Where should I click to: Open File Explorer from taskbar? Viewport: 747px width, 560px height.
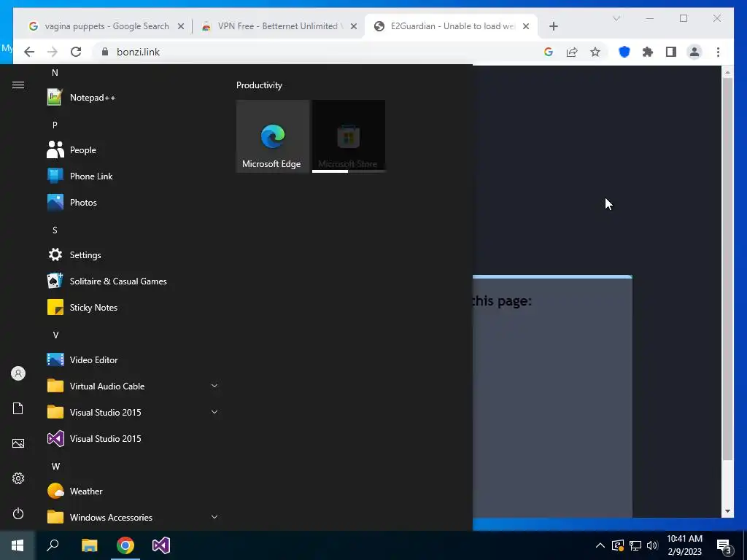tap(89, 545)
